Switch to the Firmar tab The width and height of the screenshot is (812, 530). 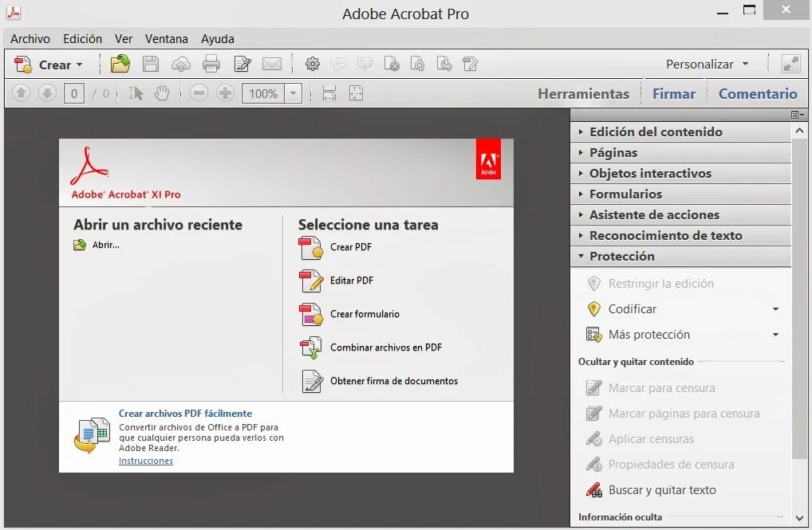click(674, 94)
